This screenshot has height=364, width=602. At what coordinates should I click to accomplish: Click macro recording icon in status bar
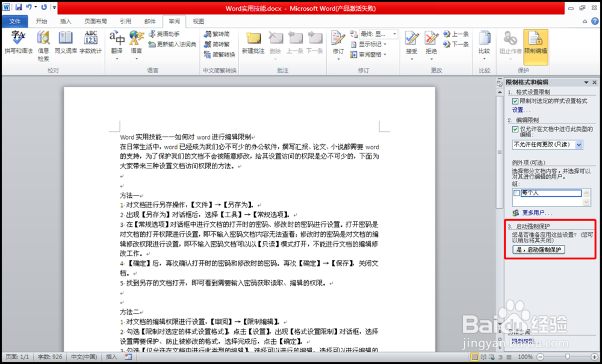point(128,357)
